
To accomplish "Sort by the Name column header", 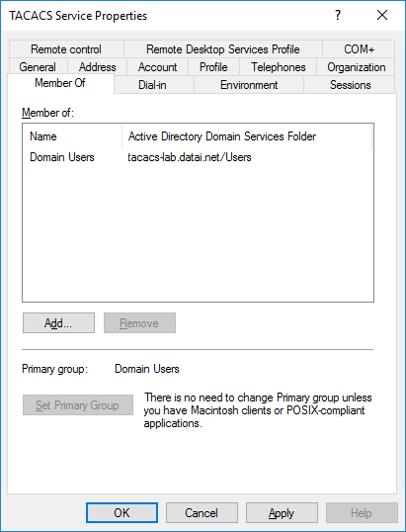I will pos(72,136).
